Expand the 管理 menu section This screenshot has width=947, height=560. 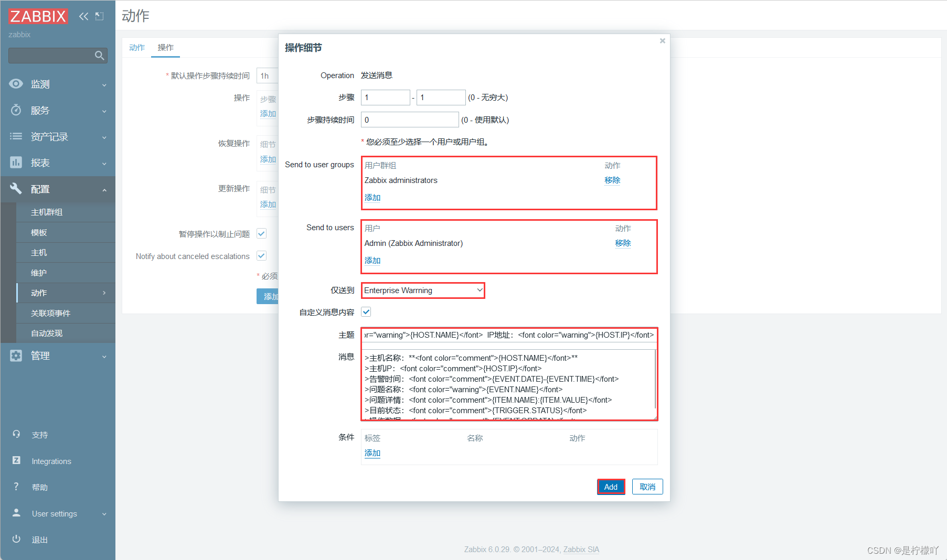(104, 357)
